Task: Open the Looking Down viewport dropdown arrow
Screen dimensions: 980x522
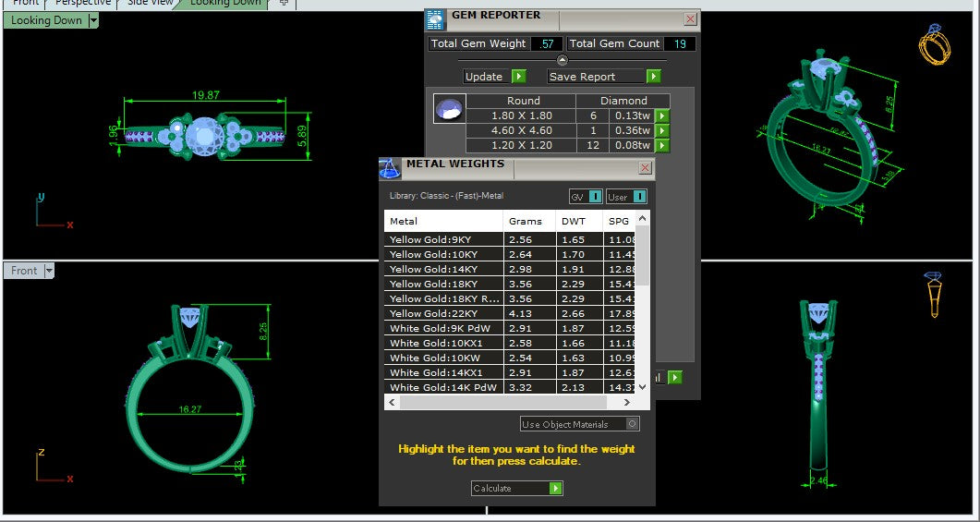Action: [93, 20]
